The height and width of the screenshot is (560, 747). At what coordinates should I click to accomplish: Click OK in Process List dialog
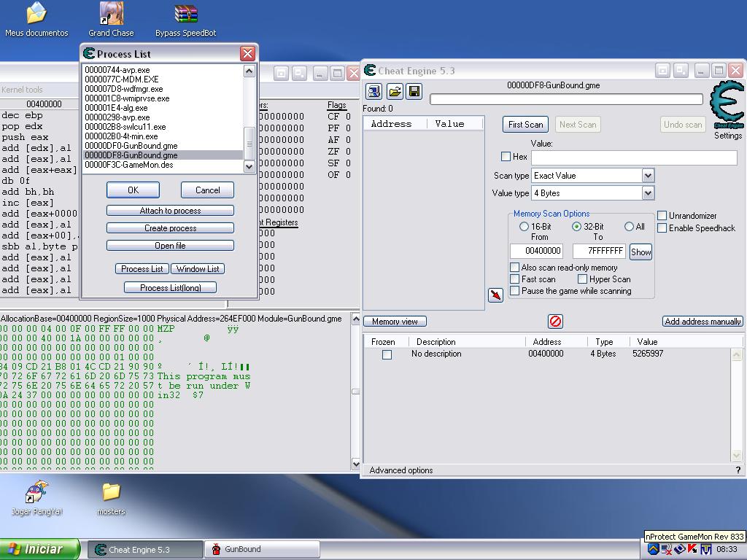(133, 190)
